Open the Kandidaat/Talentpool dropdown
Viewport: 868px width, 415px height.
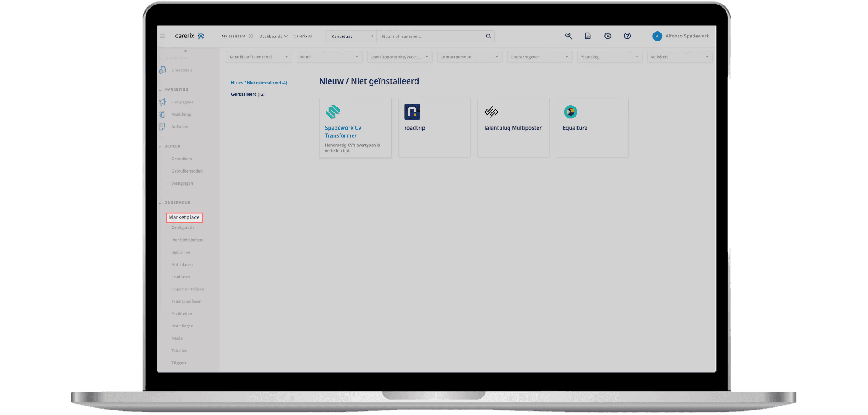(259, 57)
